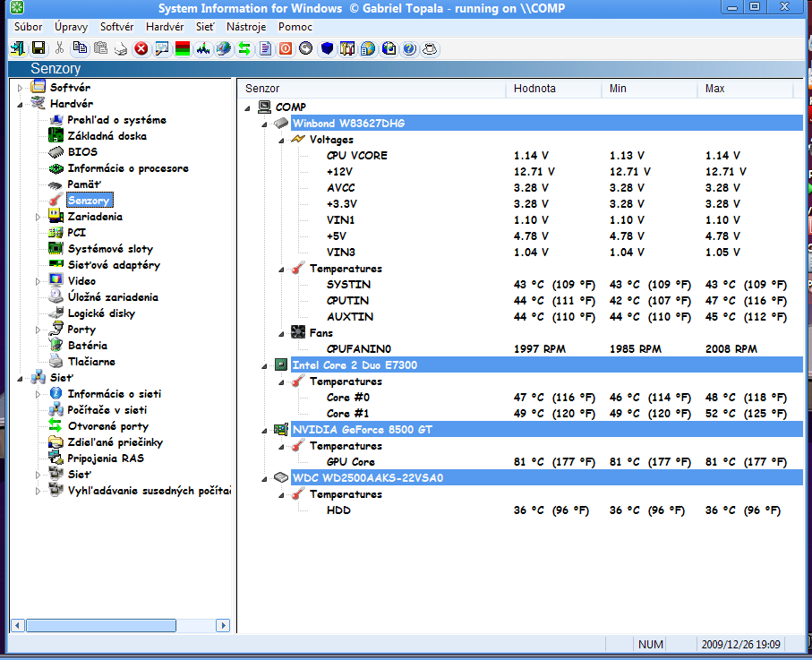Screen dimensions: 812x660
Task: Expand the Softvér tree node
Action: pyautogui.click(x=20, y=88)
